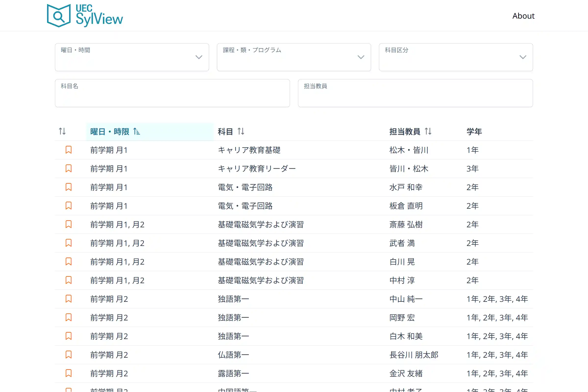Click the UEC SylView logo
Screen dimensions: 588x392
click(85, 15)
